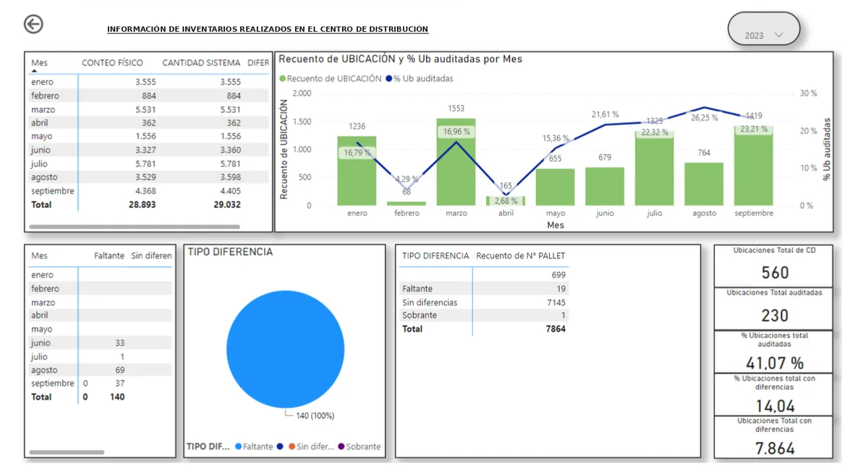This screenshot has height=469, width=868.
Task: Click the 699 value in blank pallet row
Action: [558, 275]
